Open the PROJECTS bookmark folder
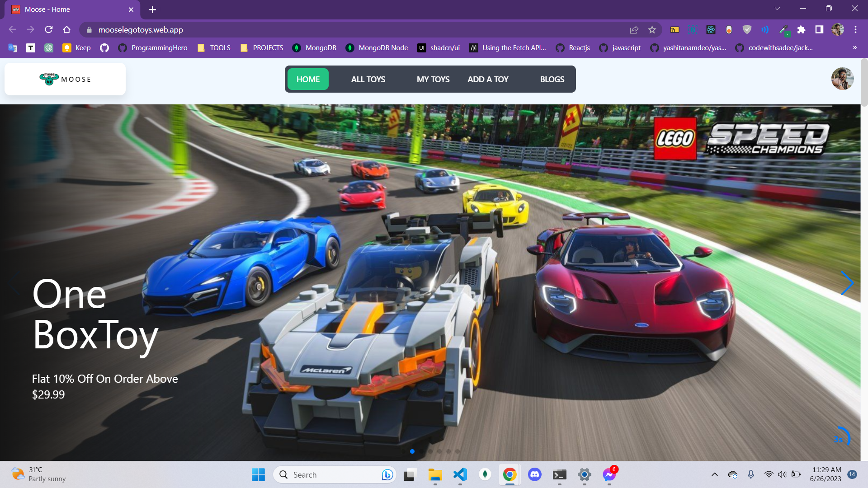 point(262,47)
